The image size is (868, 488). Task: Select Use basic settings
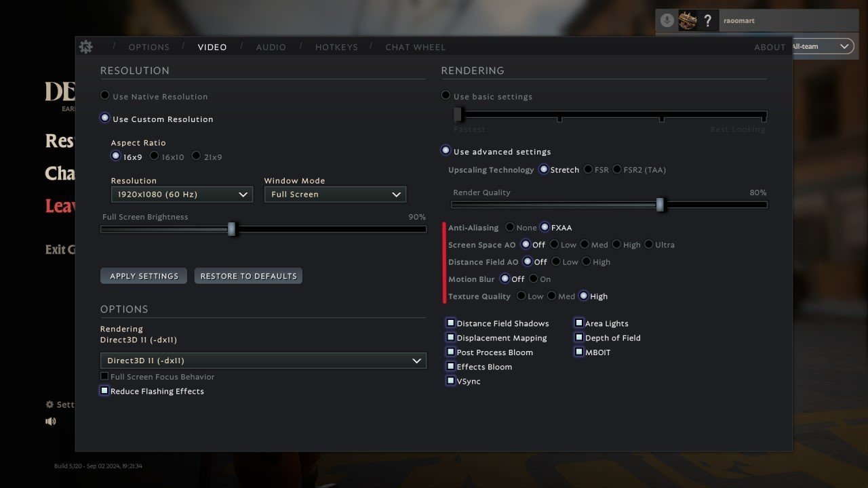(x=446, y=96)
